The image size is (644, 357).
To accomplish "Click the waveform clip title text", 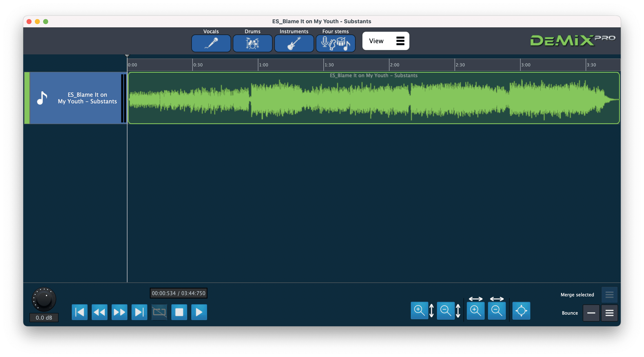I will 373,75.
